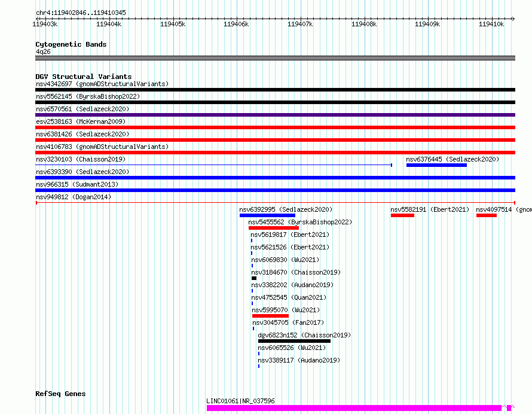This screenshot has height=414, width=532.
Task: Open dgv6823n152 (Chaisson2019) label
Action: pyautogui.click(x=304, y=335)
